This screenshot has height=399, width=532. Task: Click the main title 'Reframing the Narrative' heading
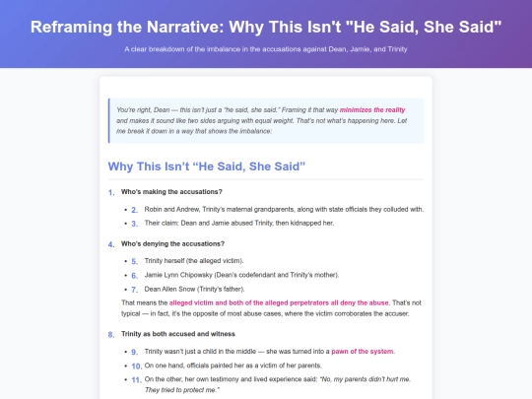pos(266,27)
